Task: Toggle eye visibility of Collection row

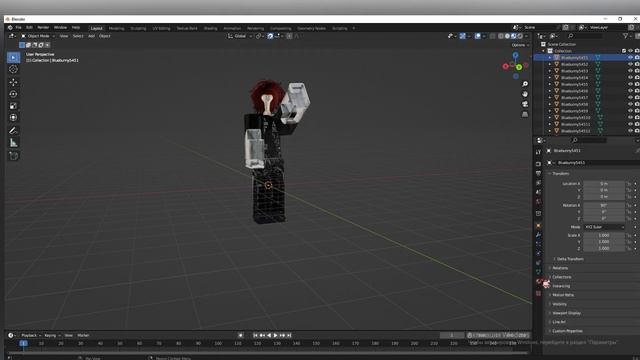Action: (x=630, y=51)
